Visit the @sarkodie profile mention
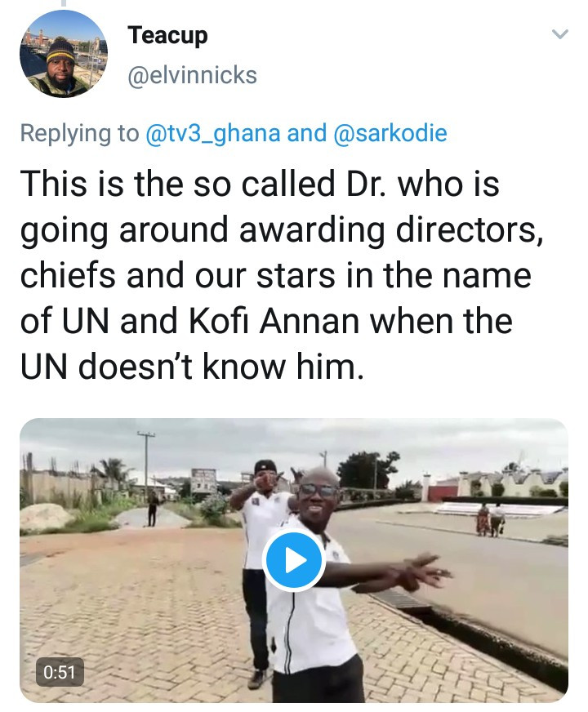Screen dimensions: 588x712 pyautogui.click(x=390, y=133)
